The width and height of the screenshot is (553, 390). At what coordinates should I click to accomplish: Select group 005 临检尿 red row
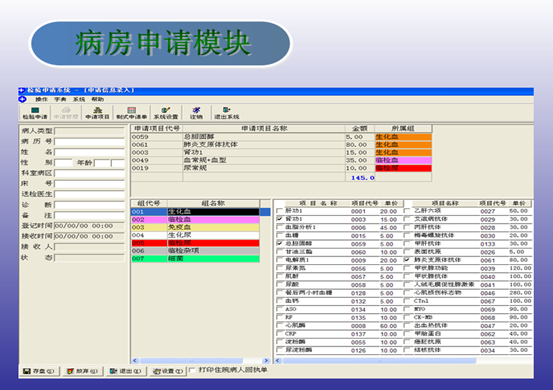click(x=195, y=243)
